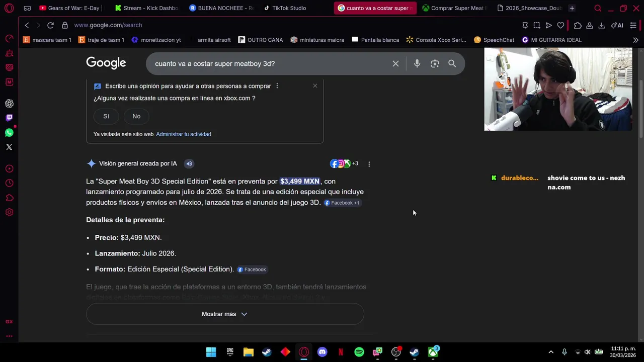Open more options for the opinion card
644x362 pixels.
[x=277, y=86]
